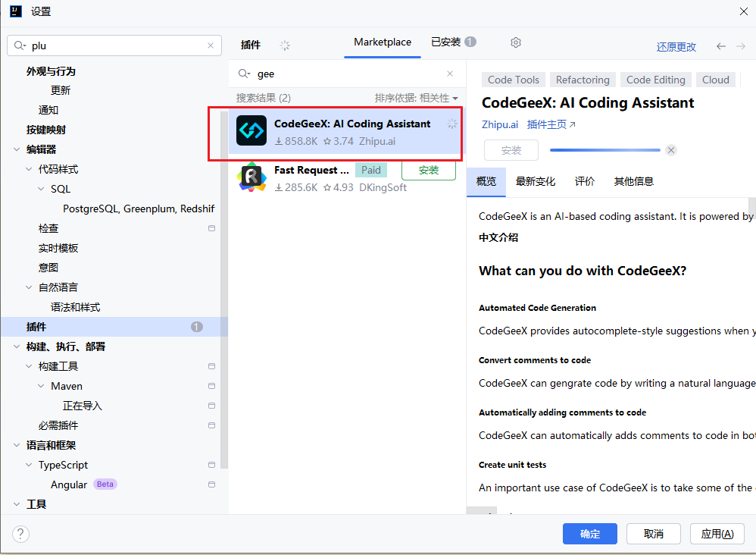Image resolution: width=756 pixels, height=555 pixels.
Task: Click the 取消 button
Action: (653, 534)
